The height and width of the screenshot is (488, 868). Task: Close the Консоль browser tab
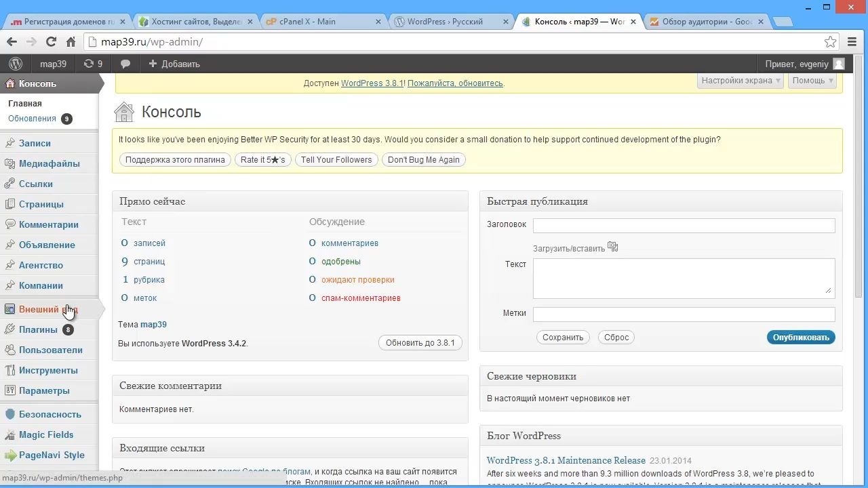pos(632,22)
